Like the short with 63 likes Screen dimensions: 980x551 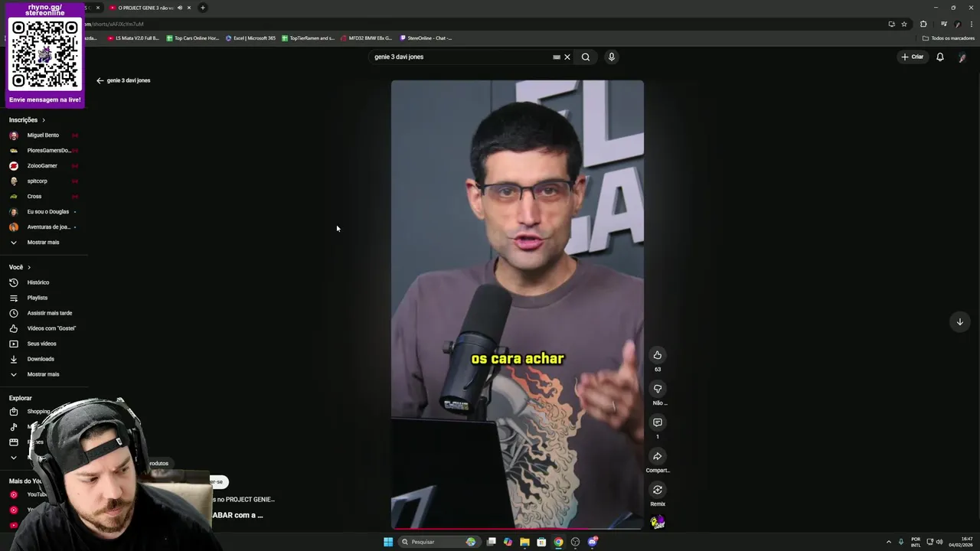(x=657, y=355)
